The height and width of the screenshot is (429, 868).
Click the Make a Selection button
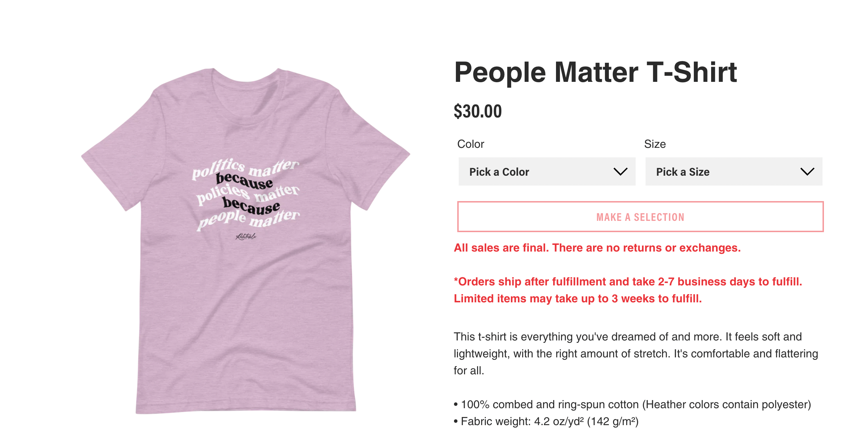(x=640, y=217)
